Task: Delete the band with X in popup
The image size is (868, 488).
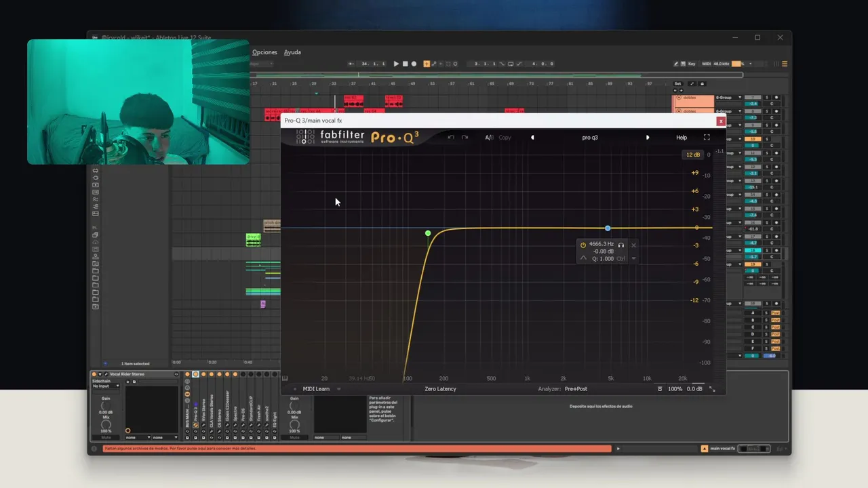Action: (633, 245)
